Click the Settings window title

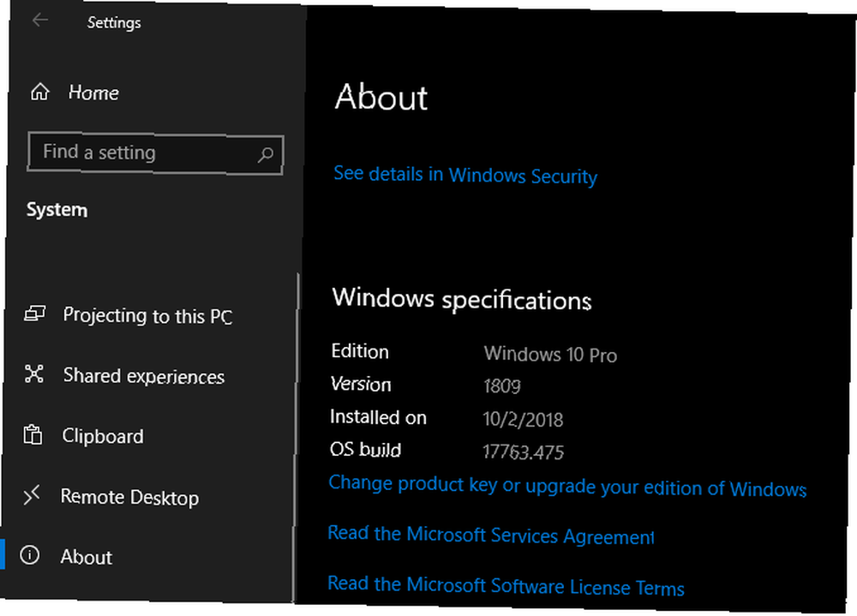click(x=114, y=22)
